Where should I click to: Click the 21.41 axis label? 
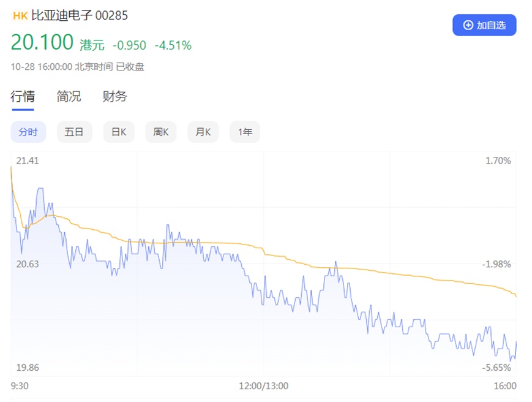tap(28, 161)
